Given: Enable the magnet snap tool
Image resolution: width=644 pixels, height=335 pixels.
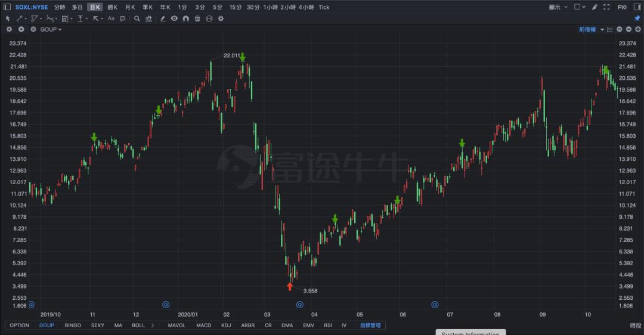Looking at the screenshot, I should tap(185, 18).
